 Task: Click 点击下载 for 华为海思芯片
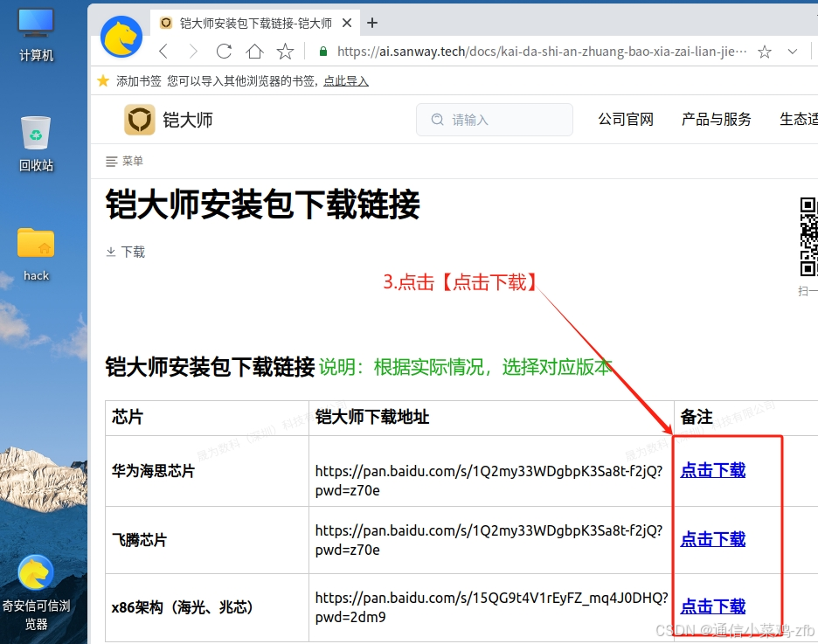[712, 470]
